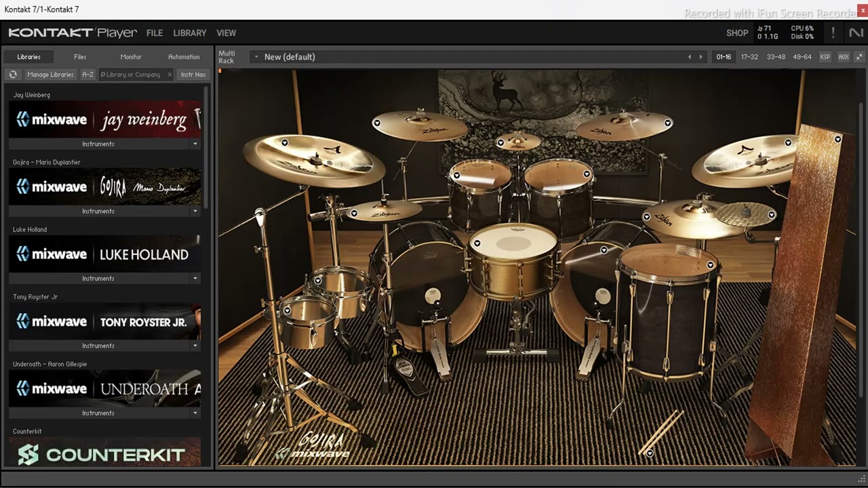Viewport: 868px width, 488px height.
Task: Toggle the AUX sends button
Action: coord(844,57)
